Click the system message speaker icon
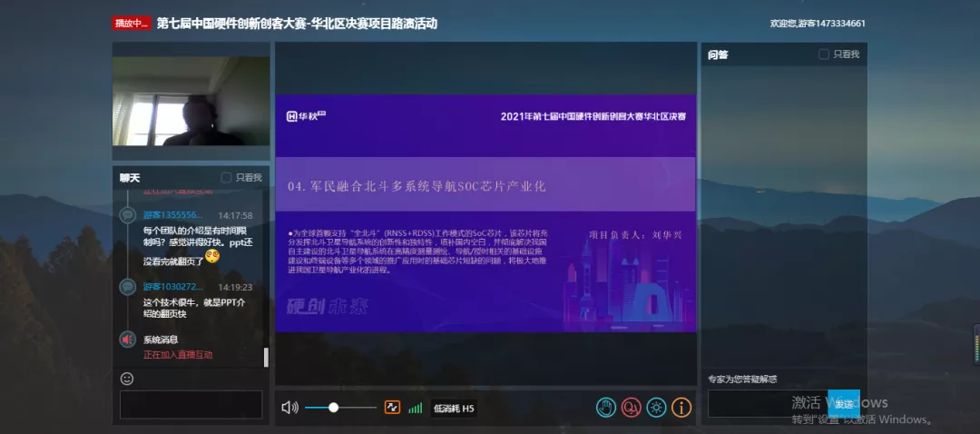 [x=128, y=340]
